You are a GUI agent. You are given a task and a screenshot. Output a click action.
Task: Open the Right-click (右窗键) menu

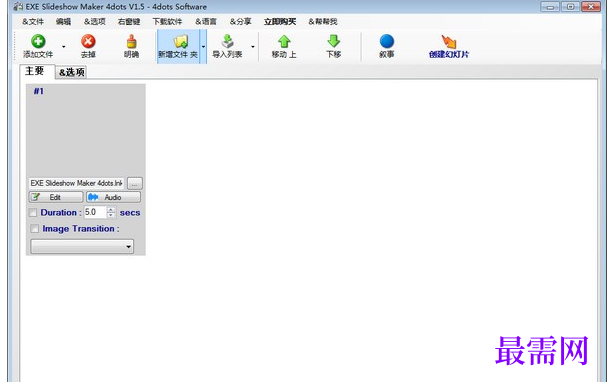click(129, 22)
